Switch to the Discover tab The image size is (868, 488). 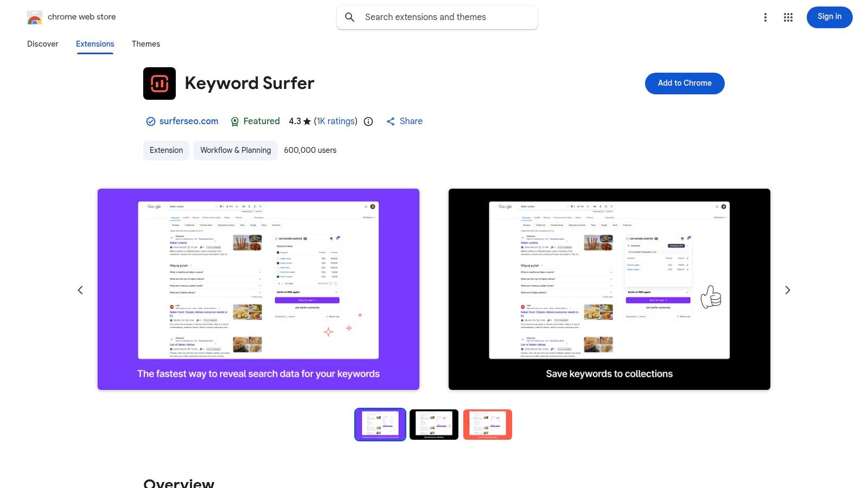tap(42, 44)
